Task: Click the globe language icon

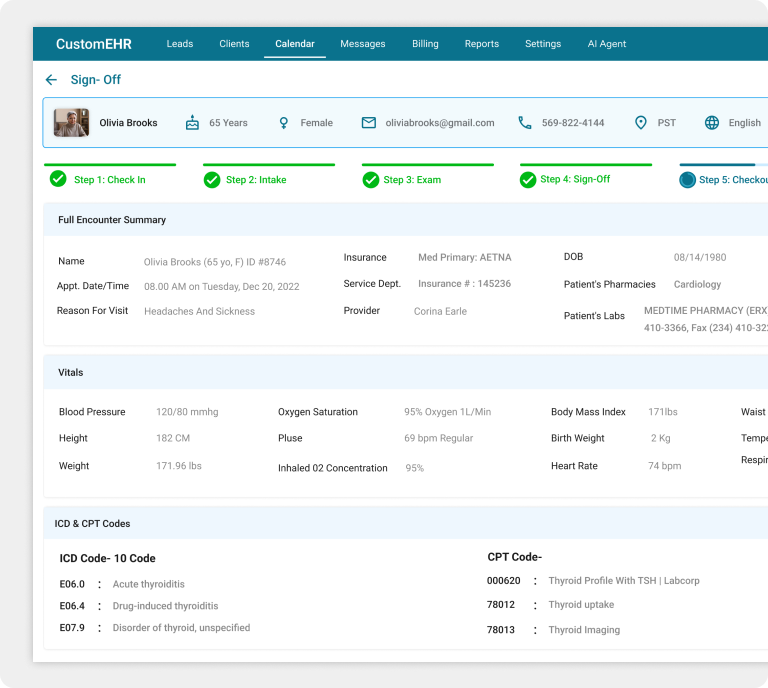Action: [x=712, y=123]
